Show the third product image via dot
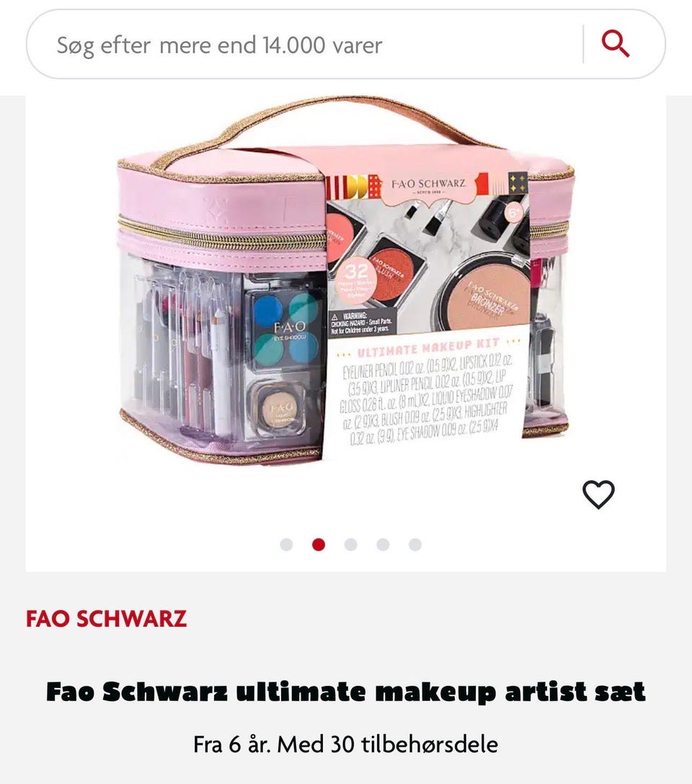692x784 pixels. click(351, 545)
